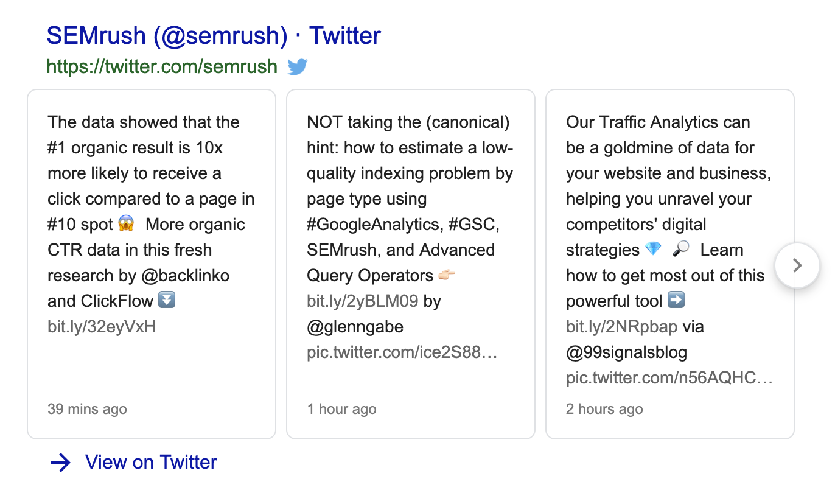Click the magnifying glass emoji in third tweet

(682, 250)
